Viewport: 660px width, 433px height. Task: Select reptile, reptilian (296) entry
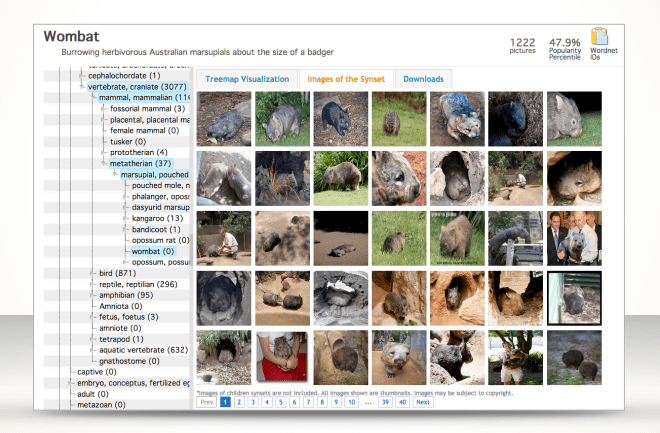(x=142, y=284)
